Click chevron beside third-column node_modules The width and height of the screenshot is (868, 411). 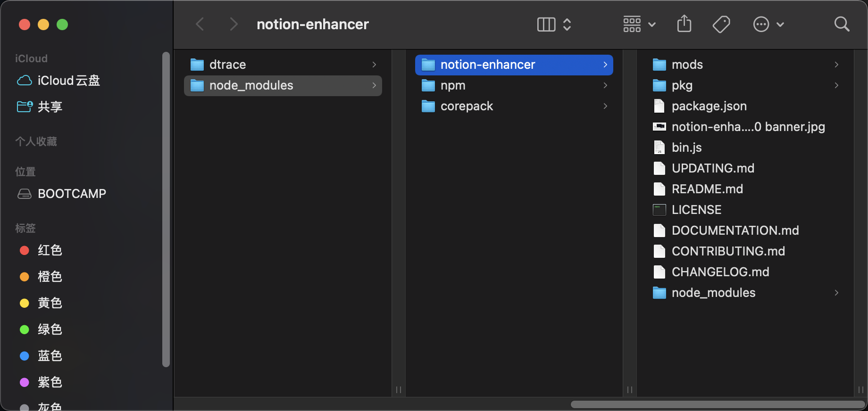836,293
